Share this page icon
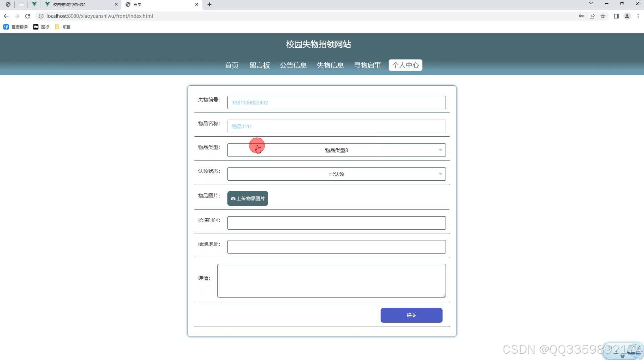The height and width of the screenshot is (360, 644). pos(592,16)
